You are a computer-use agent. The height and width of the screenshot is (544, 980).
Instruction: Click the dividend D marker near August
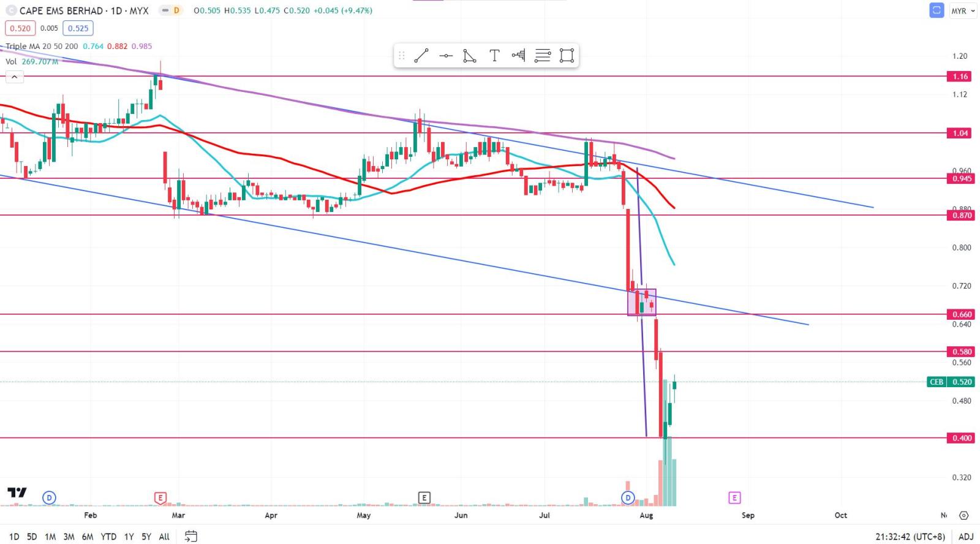(x=628, y=497)
